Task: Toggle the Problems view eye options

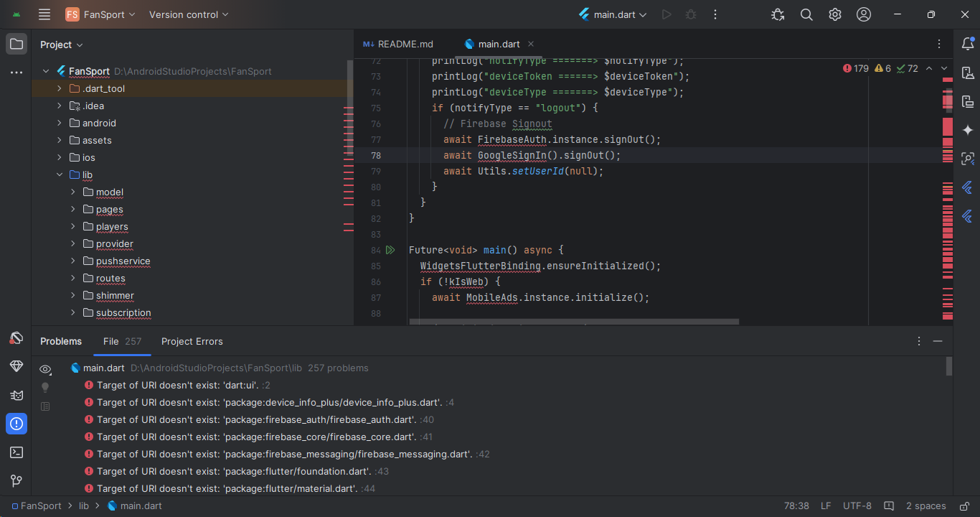Action: click(45, 369)
